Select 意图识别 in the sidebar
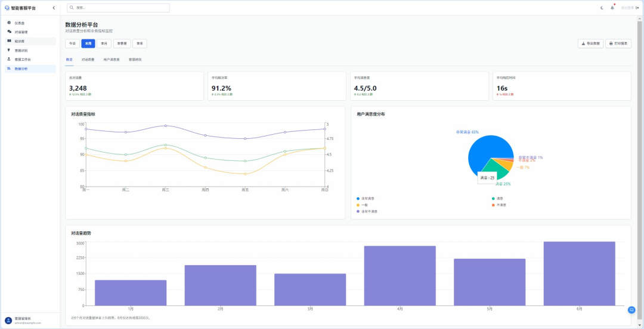 [21, 51]
